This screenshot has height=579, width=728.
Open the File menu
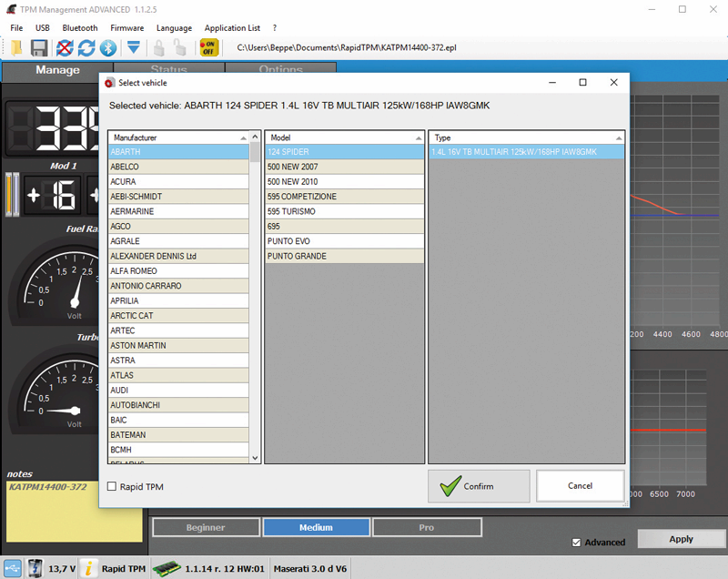pos(16,28)
